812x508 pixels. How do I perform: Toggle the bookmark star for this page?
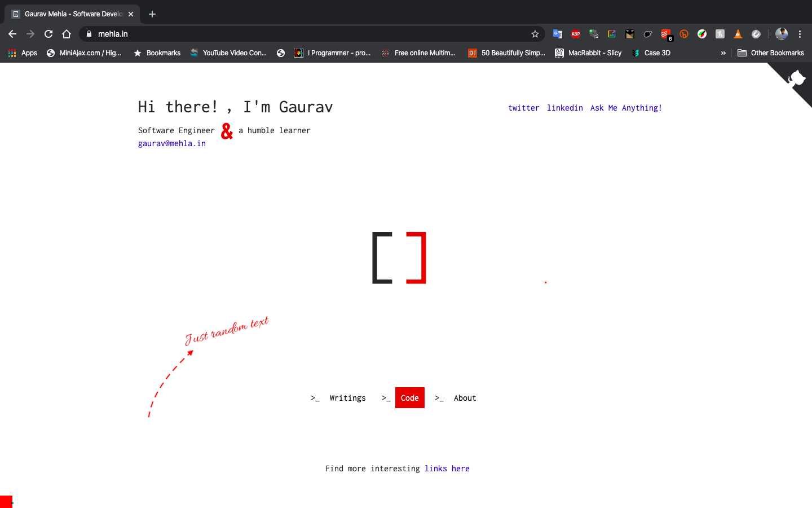[535, 34]
